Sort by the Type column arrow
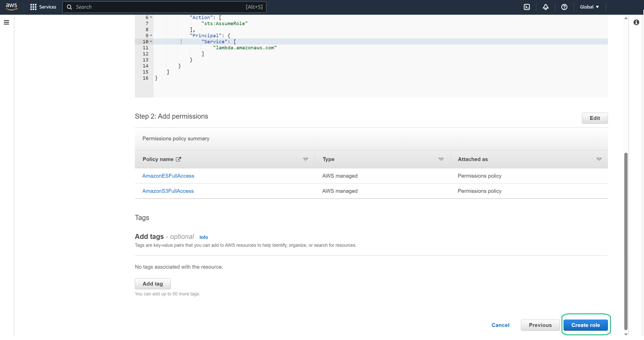This screenshot has height=340, width=644. click(441, 159)
